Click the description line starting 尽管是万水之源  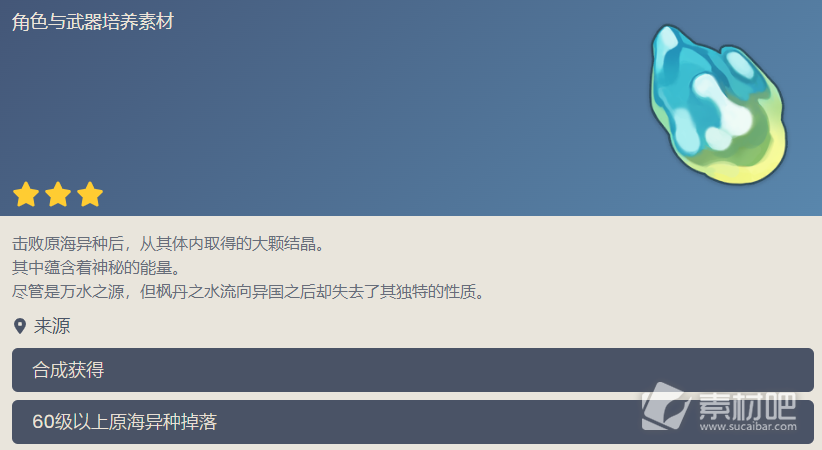point(248,292)
